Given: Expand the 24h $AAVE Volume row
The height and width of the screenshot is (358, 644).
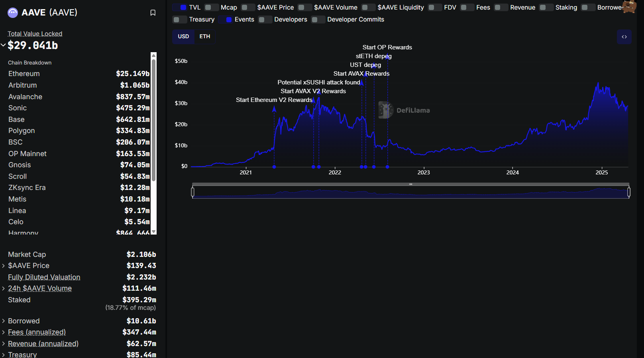Looking at the screenshot, I should point(3,288).
